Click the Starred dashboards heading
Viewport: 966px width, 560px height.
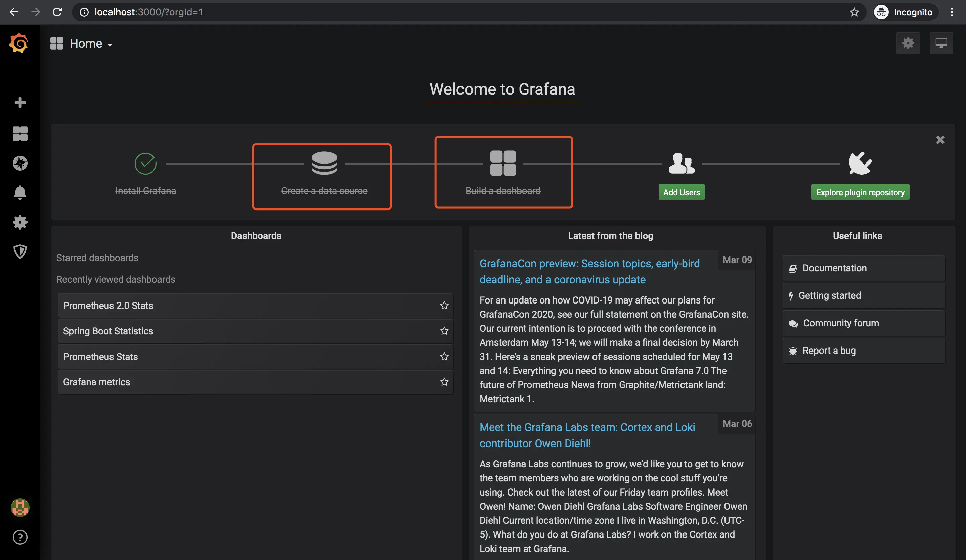coord(97,258)
